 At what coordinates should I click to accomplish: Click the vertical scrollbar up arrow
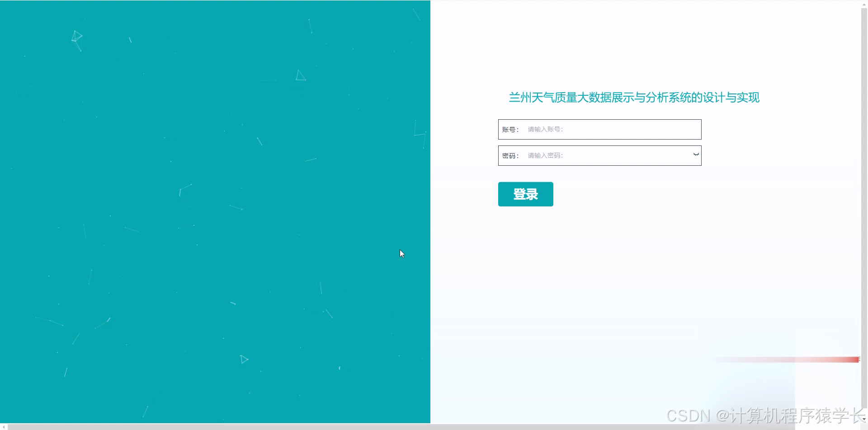(x=864, y=4)
